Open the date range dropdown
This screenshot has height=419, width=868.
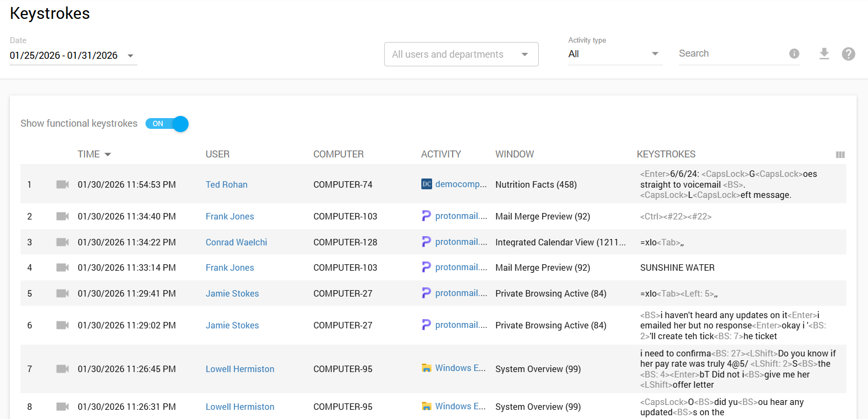(x=73, y=56)
